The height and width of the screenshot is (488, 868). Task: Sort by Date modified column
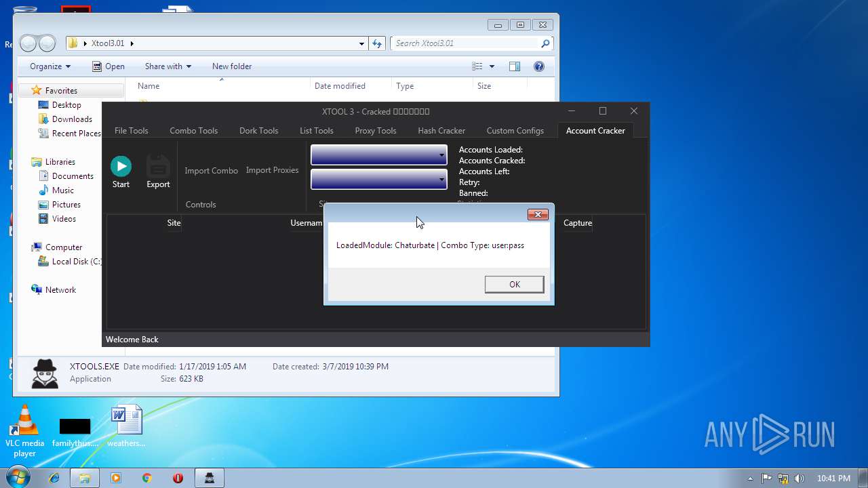340,86
